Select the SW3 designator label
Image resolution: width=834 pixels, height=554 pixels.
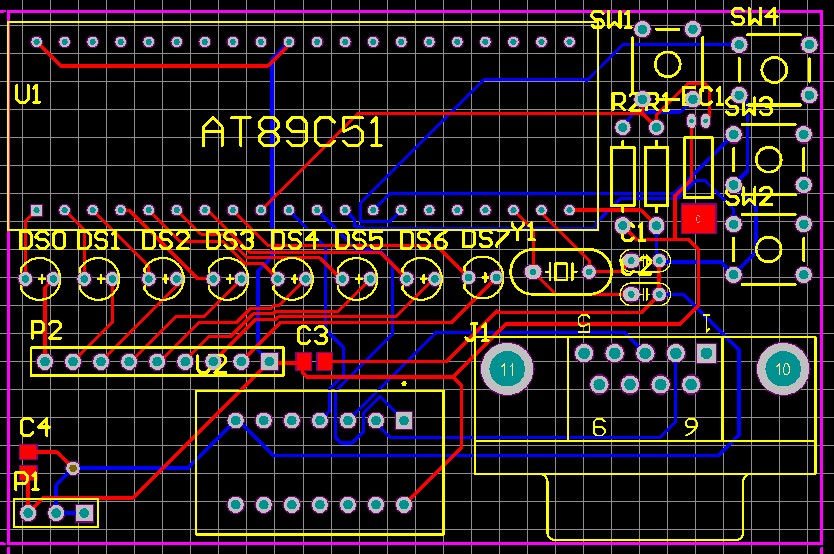tap(749, 108)
